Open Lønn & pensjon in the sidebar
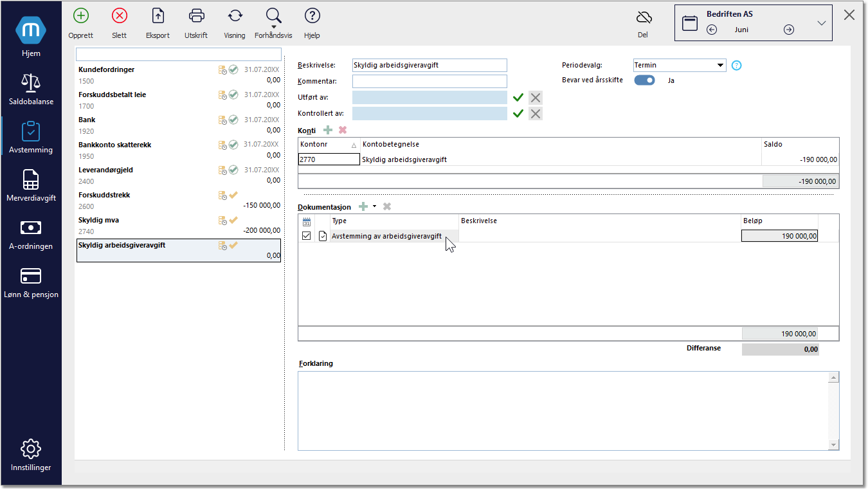 (31, 282)
